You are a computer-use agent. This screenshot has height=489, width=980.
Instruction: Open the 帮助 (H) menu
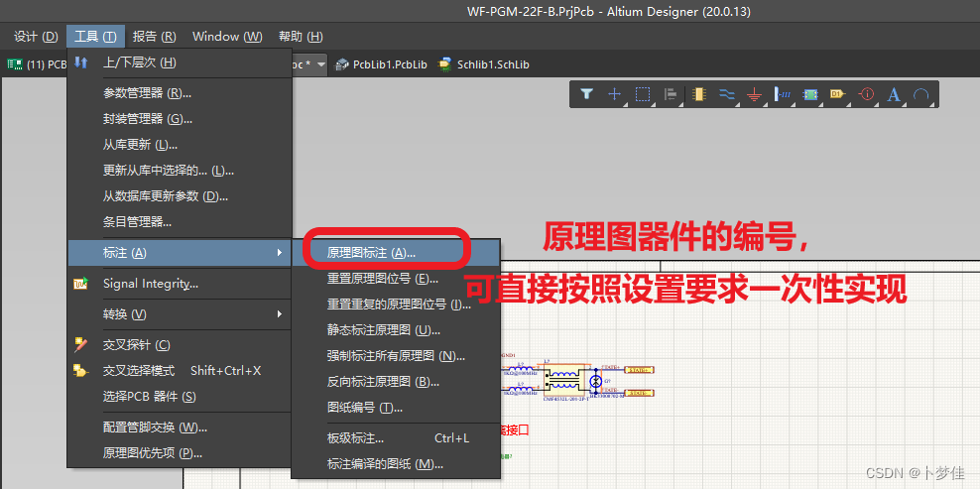coord(301,37)
